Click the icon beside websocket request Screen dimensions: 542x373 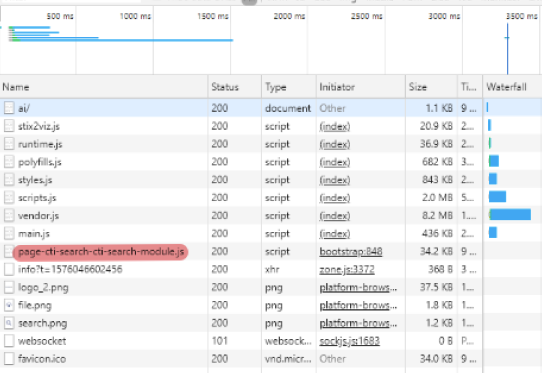pos(9,341)
